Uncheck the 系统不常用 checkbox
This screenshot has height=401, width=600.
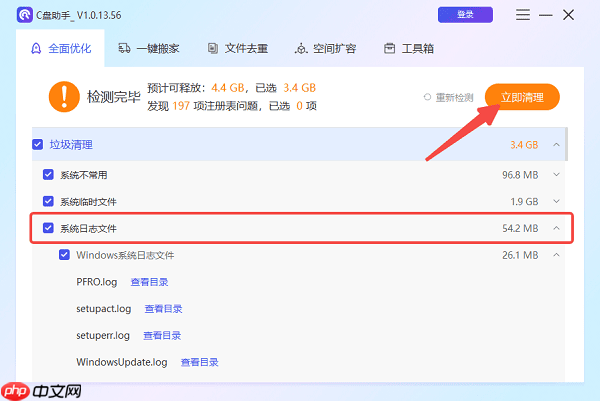tap(48, 174)
